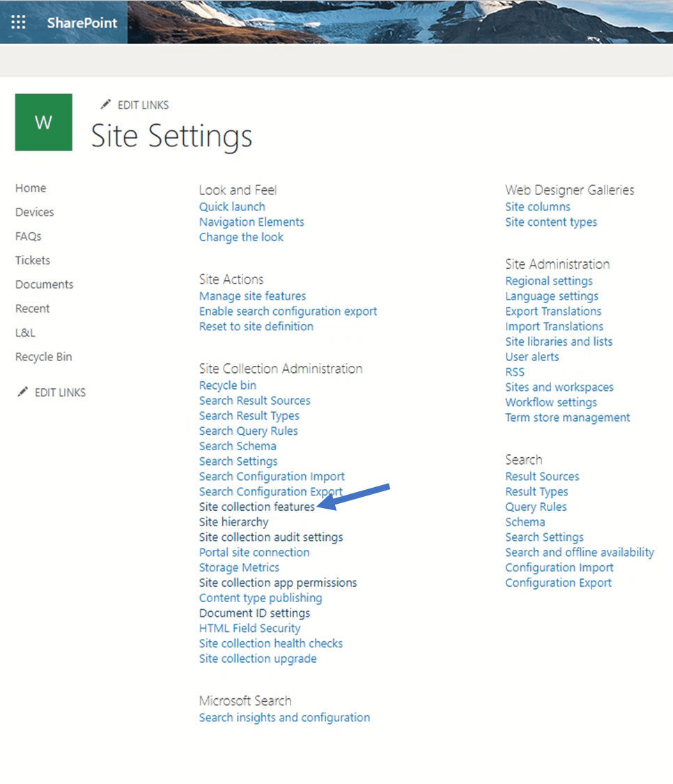Select Documents from the sidebar
The height and width of the screenshot is (784, 673).
click(44, 284)
